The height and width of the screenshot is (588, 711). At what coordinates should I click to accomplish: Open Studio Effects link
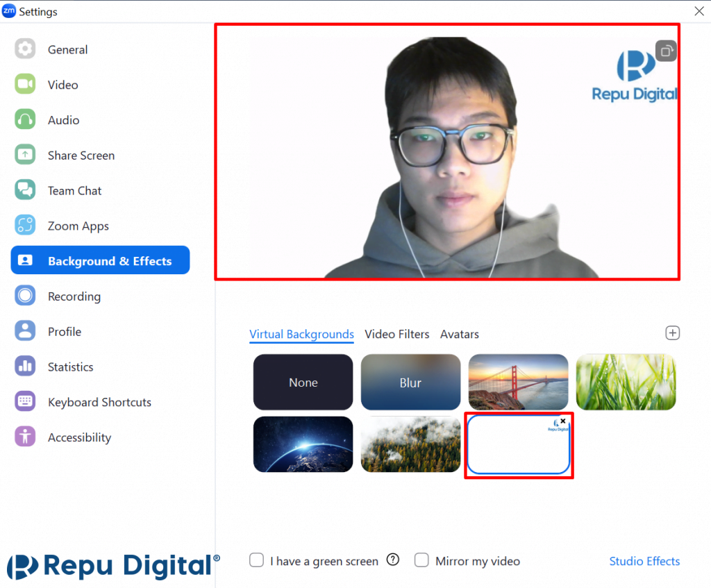644,561
